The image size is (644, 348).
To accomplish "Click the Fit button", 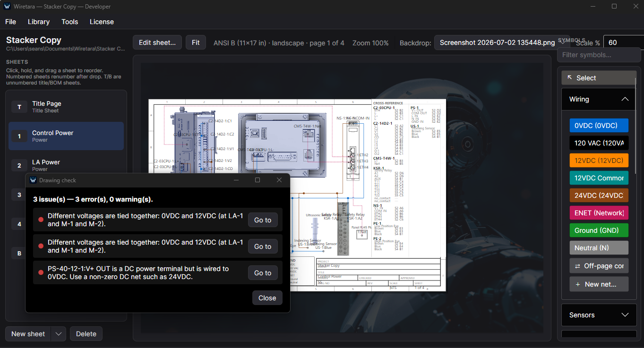I will click(196, 42).
